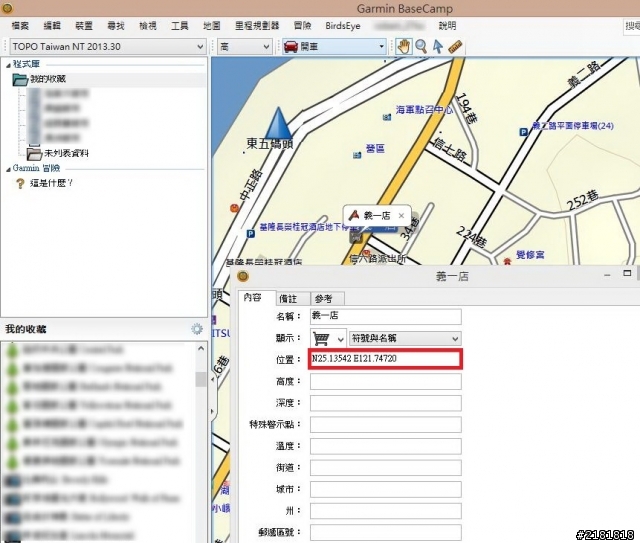Click the 東五碼頭 label on the map
Image resolution: width=640 pixels, height=543 pixels.
(x=270, y=144)
